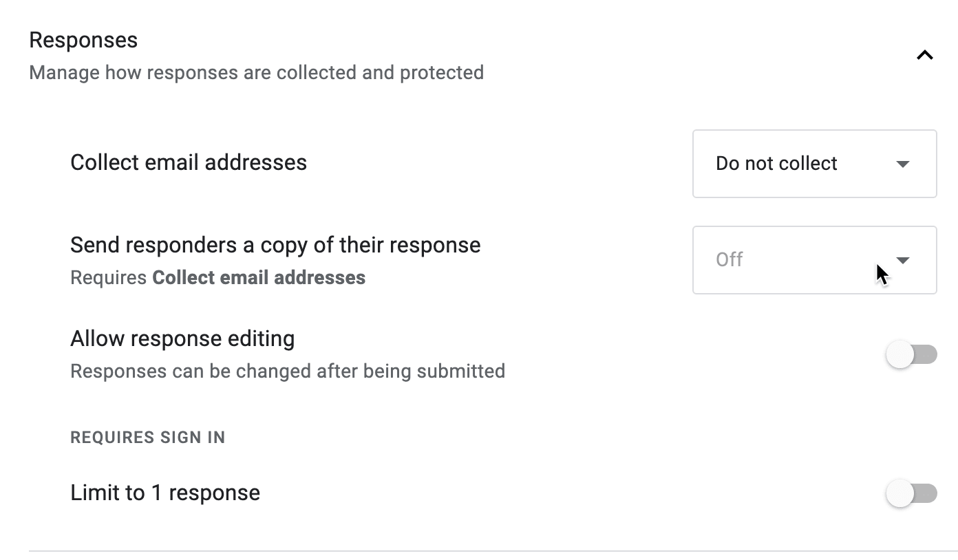Click the REQUIRES SIGN IN heading

tap(147, 437)
